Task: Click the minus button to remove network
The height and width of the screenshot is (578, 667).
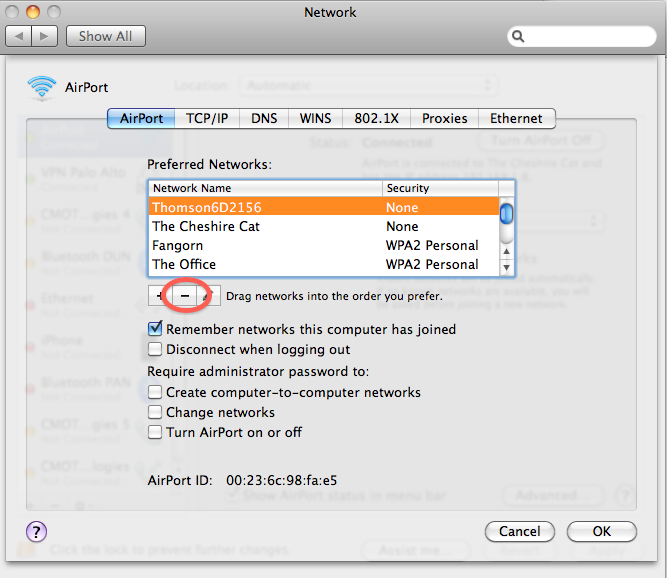Action: pyautogui.click(x=184, y=295)
